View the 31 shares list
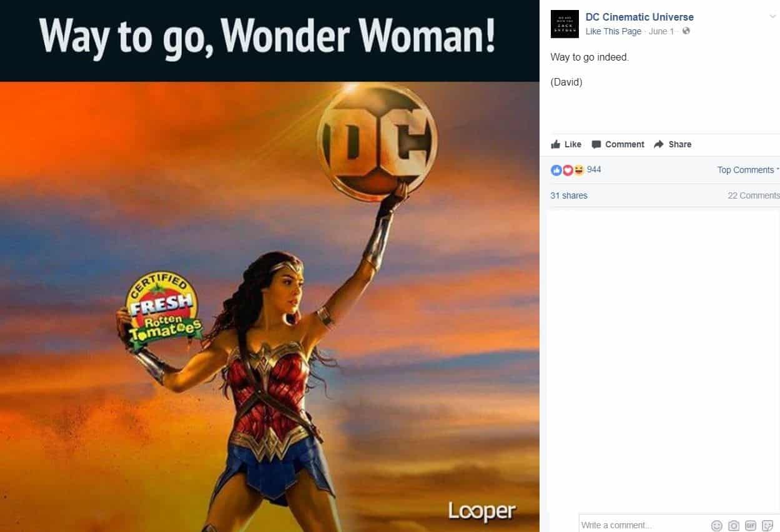The height and width of the screenshot is (532, 780). [x=569, y=195]
